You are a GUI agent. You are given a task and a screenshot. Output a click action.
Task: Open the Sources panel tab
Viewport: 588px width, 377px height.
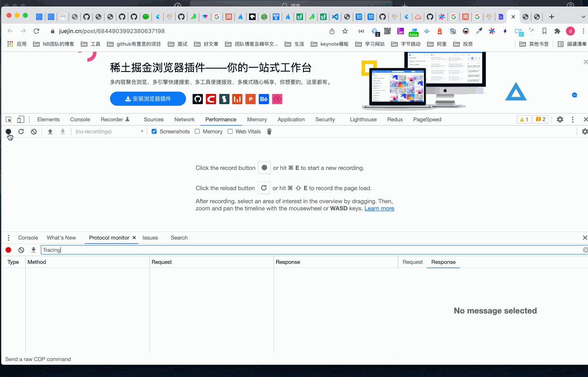(x=154, y=120)
